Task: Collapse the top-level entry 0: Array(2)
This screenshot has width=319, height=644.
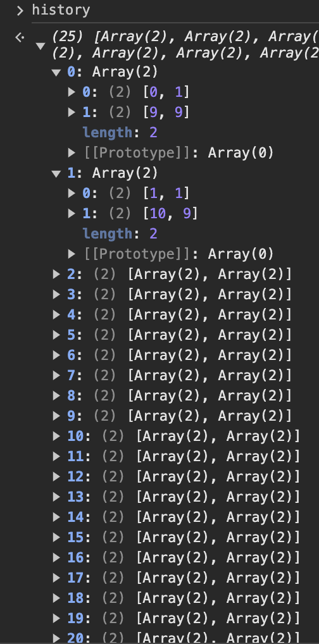Action: click(x=56, y=73)
